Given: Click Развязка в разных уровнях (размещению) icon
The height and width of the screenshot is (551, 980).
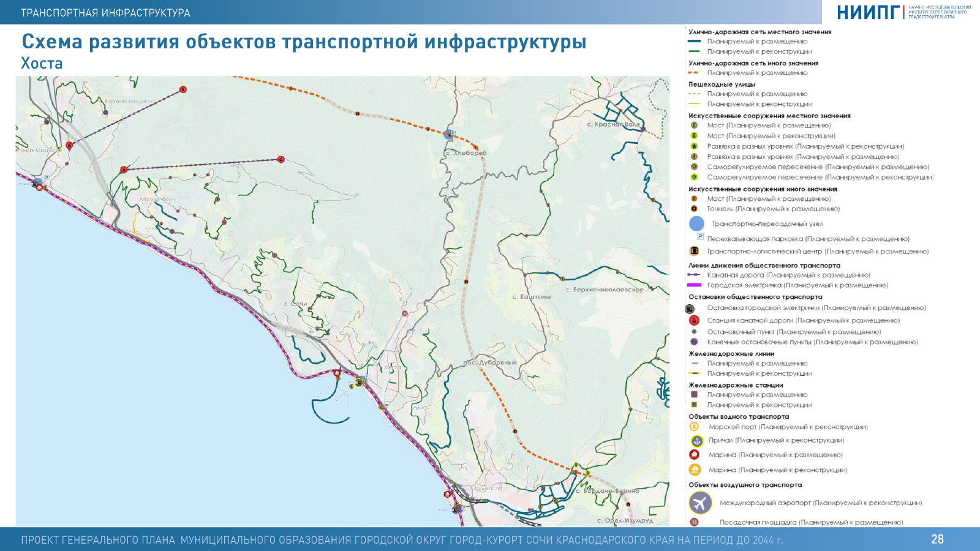Looking at the screenshot, I should click(694, 157).
